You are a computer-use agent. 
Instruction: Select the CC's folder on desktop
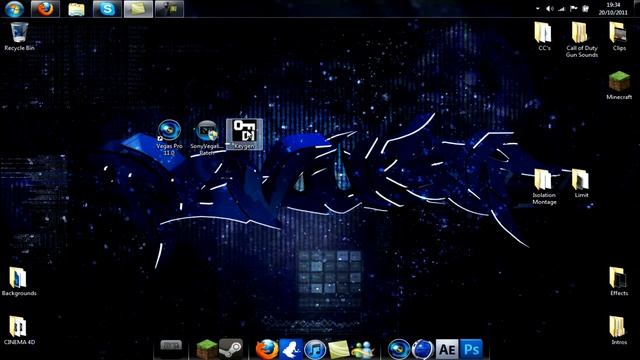point(544,37)
